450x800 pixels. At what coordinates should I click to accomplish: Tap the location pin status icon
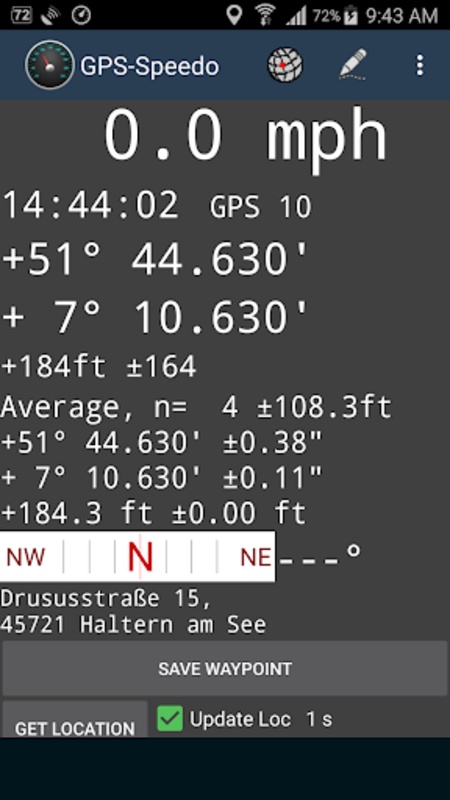click(x=234, y=15)
